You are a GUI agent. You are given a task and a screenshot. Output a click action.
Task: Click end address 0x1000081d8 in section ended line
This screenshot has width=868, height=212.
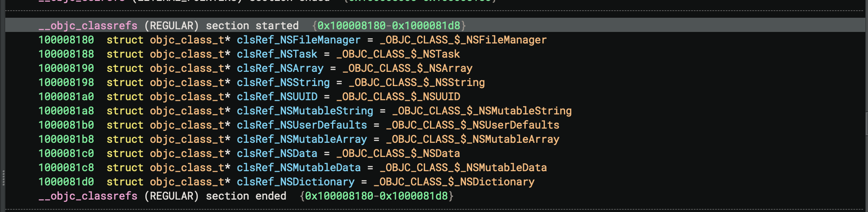[x=414, y=196]
